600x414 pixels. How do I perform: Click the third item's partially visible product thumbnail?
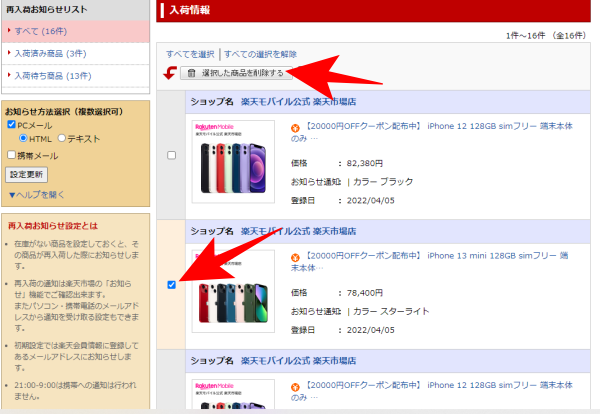tap(233, 394)
